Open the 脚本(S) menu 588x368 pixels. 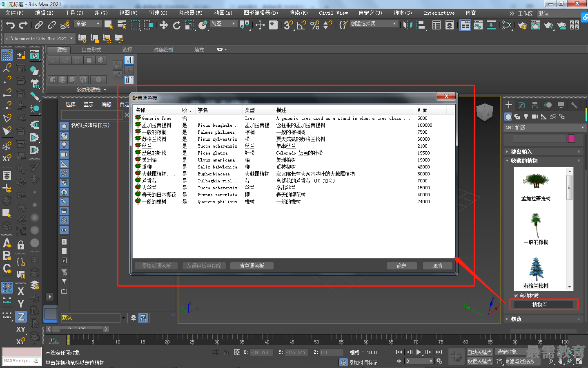click(x=403, y=13)
